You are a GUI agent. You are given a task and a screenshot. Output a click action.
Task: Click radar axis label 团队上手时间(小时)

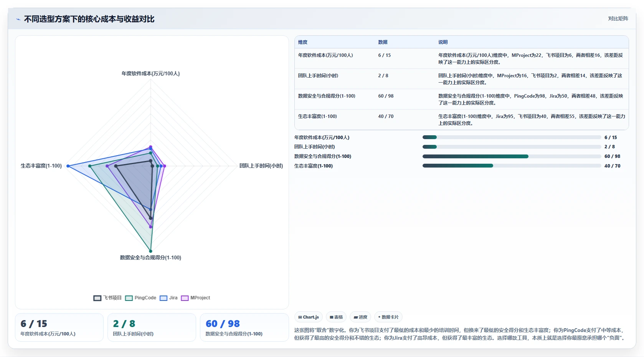[x=261, y=166]
